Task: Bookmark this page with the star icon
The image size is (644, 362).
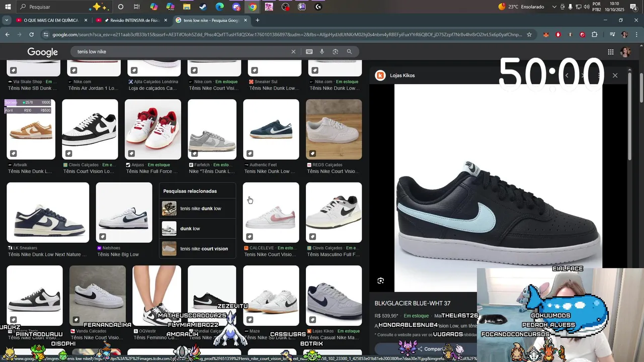Action: [x=529, y=35]
